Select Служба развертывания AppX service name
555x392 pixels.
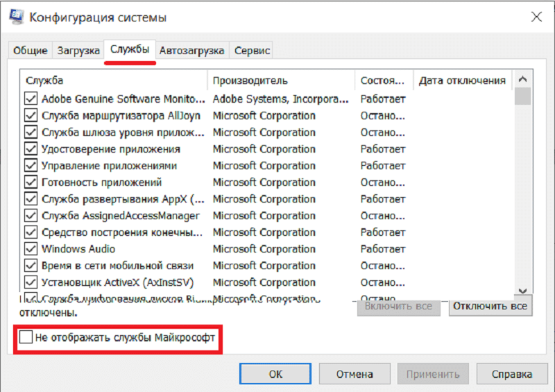123,199
